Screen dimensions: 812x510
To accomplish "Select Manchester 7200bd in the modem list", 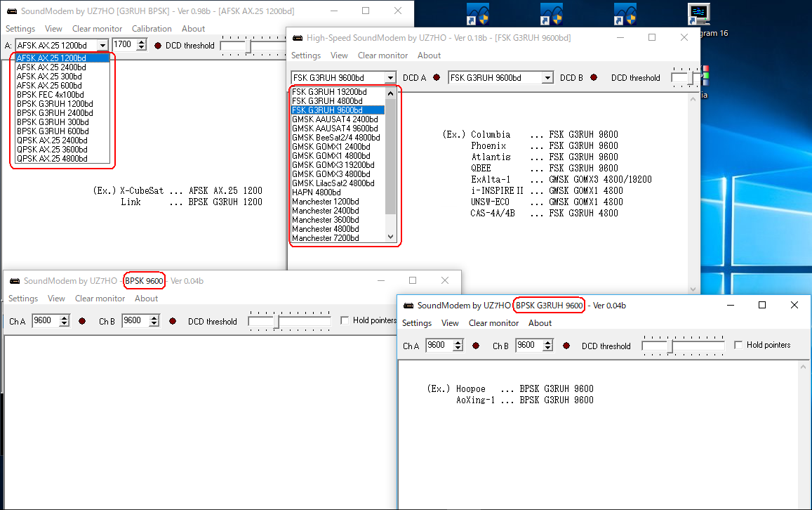I will tap(338, 238).
